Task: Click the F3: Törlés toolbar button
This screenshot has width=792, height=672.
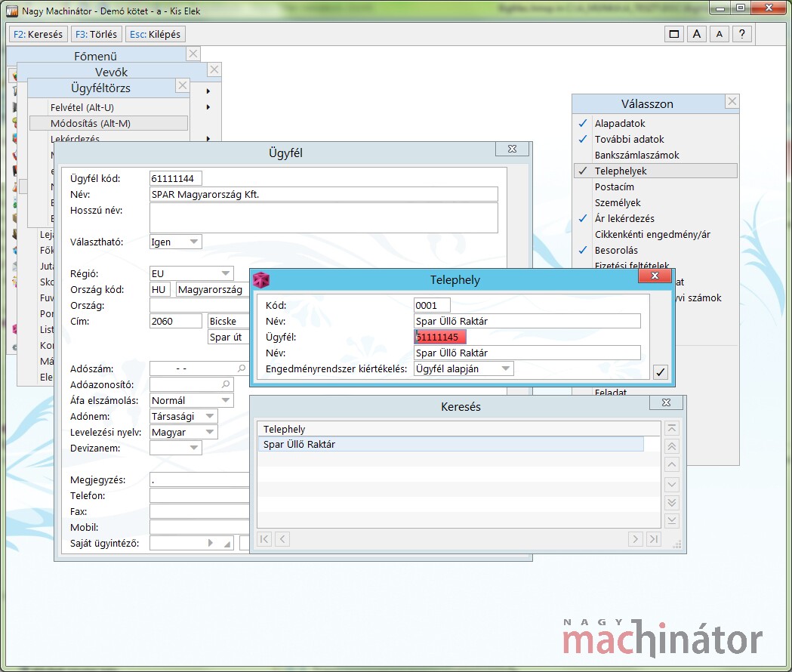Action: point(96,35)
